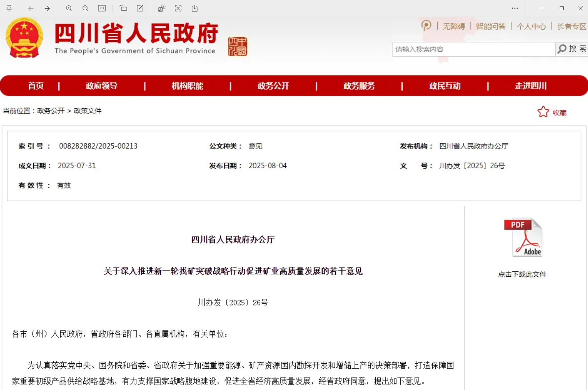Click the 收藏 star icon
The width and height of the screenshot is (588, 390).
(x=543, y=112)
